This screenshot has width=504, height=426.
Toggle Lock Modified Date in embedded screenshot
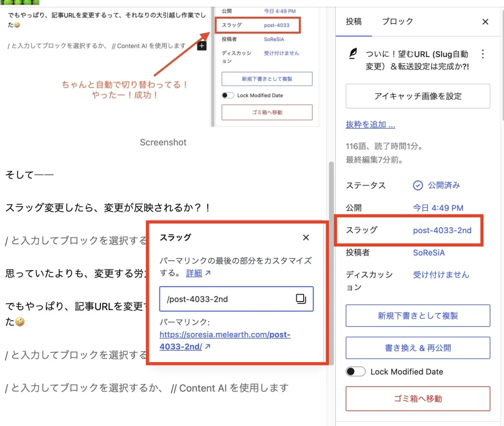click(228, 95)
